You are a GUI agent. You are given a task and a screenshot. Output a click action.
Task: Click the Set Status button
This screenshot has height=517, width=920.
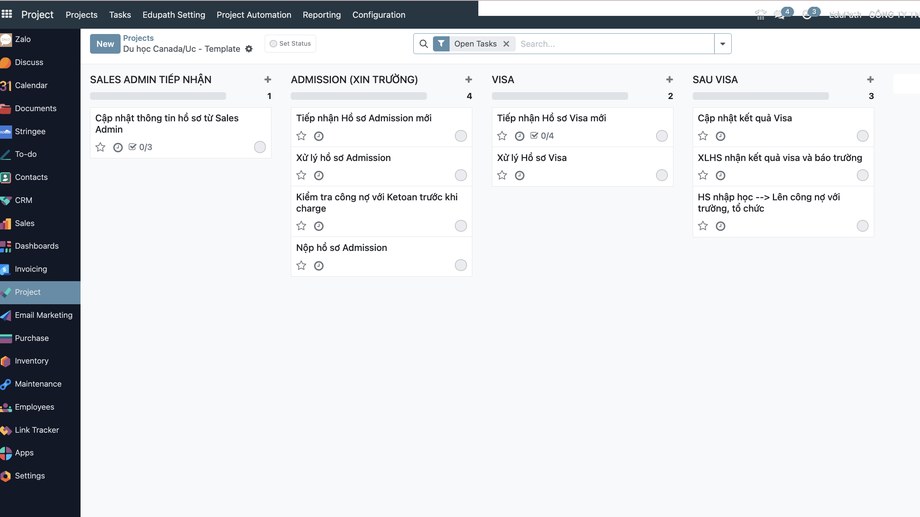click(290, 43)
